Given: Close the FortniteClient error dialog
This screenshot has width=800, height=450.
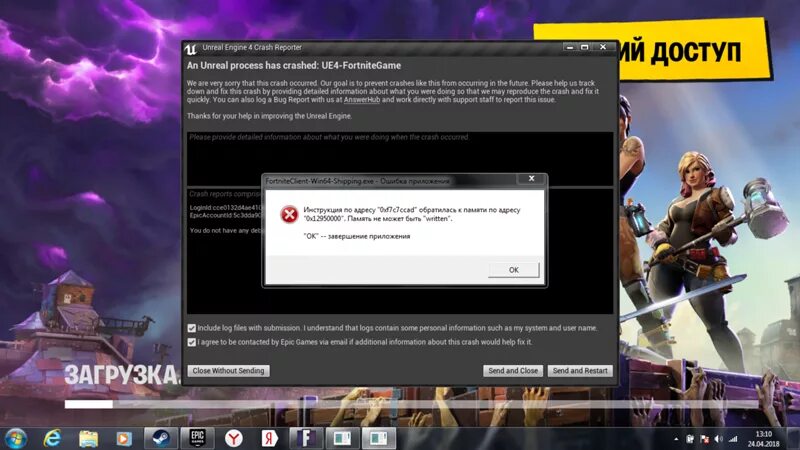Looking at the screenshot, I should (x=531, y=179).
